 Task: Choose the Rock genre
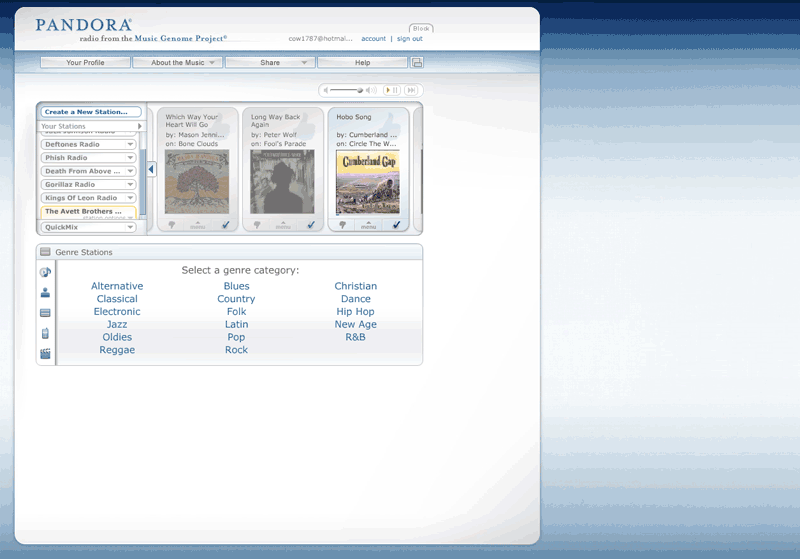tap(236, 350)
